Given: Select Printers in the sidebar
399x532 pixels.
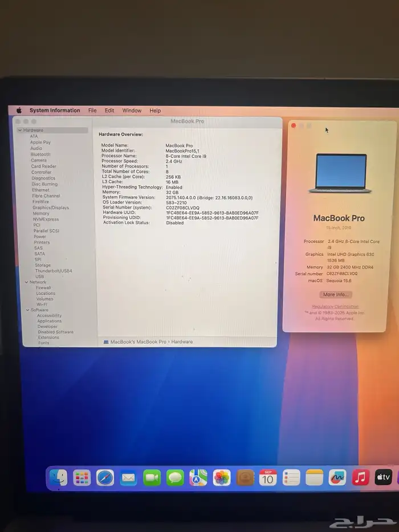Looking at the screenshot, I should coord(42,242).
